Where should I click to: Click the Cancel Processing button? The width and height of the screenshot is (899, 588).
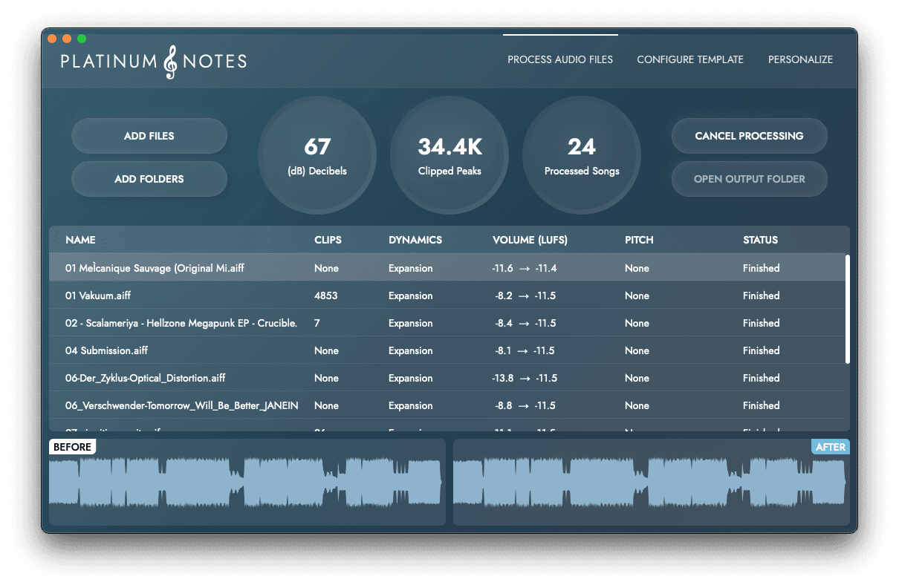point(749,136)
